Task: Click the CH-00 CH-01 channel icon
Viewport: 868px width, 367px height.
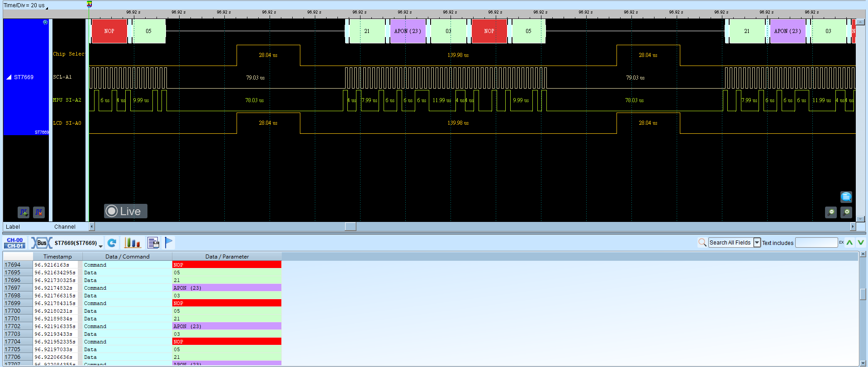Action: pyautogui.click(x=15, y=243)
